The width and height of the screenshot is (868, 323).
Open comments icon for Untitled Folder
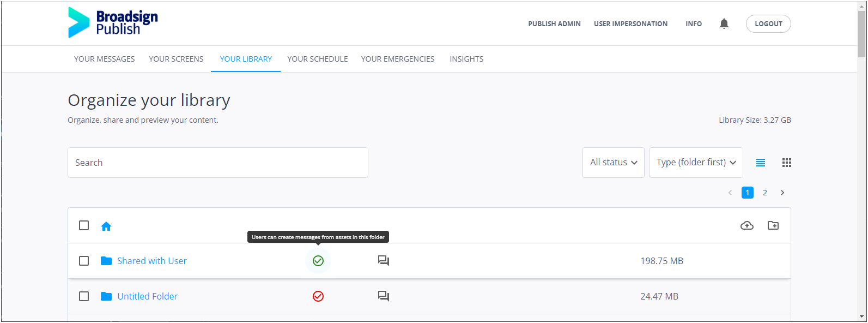pos(384,296)
